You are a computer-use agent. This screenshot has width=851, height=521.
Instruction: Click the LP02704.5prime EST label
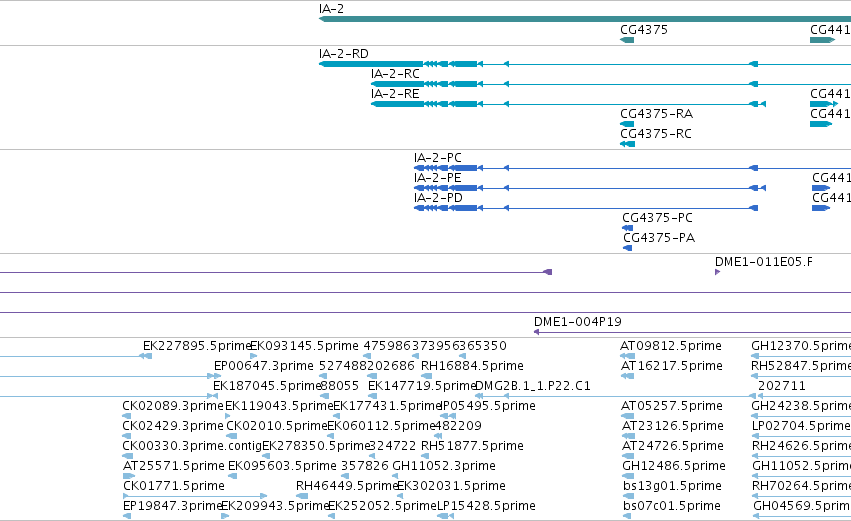click(801, 427)
